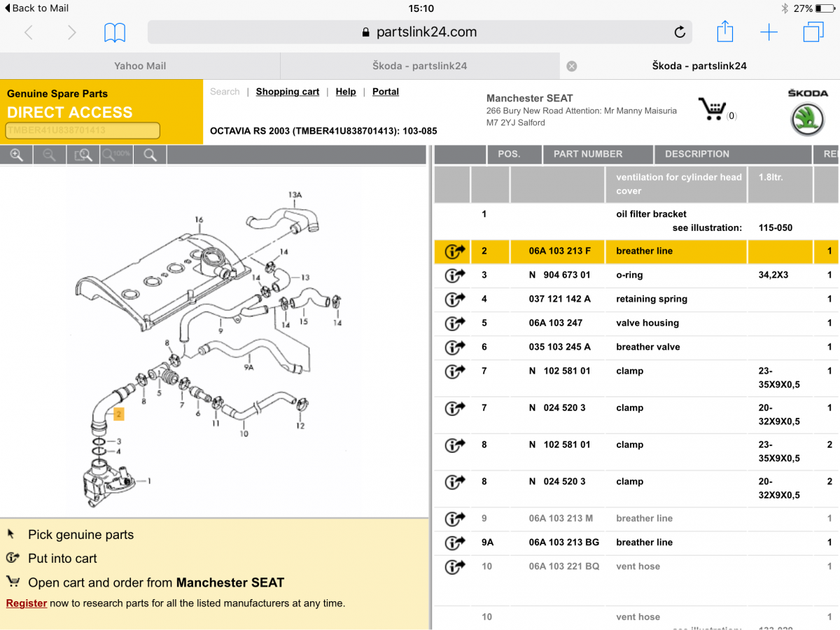The width and height of the screenshot is (840, 630).
Task: Select valve housing description
Action: (647, 323)
